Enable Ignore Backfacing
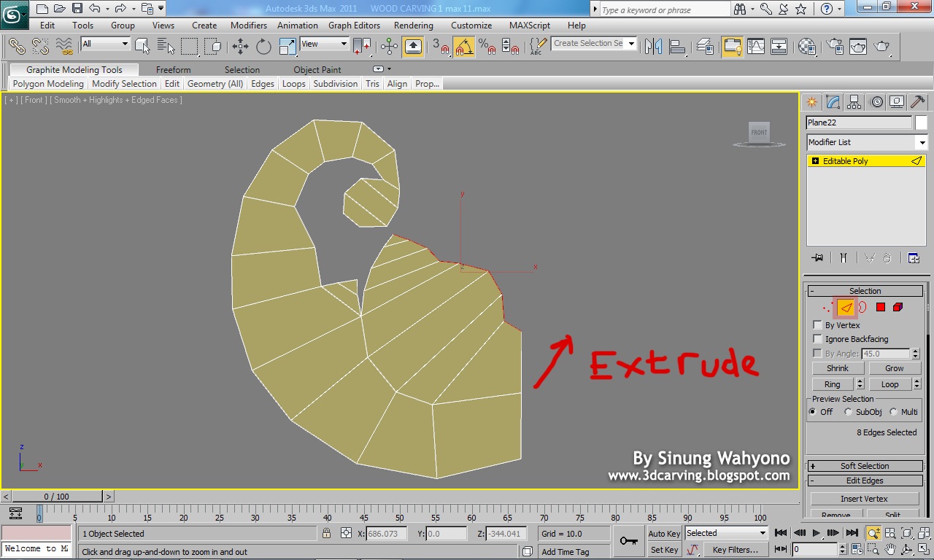Image resolution: width=934 pixels, height=560 pixels. (817, 339)
